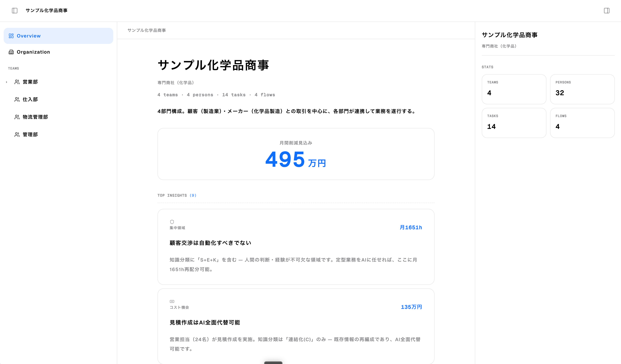The height and width of the screenshot is (364, 621).
Task: Click the 物流管理部 people icon
Action: pos(17,117)
